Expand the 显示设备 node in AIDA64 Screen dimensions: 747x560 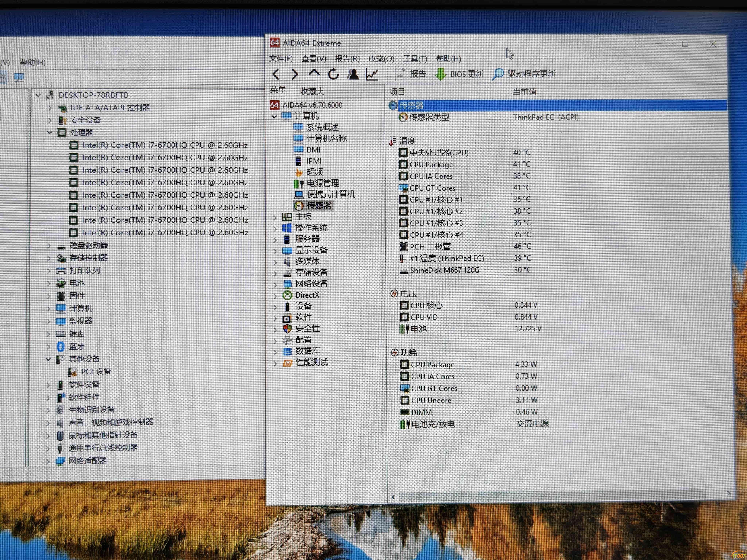(x=275, y=251)
